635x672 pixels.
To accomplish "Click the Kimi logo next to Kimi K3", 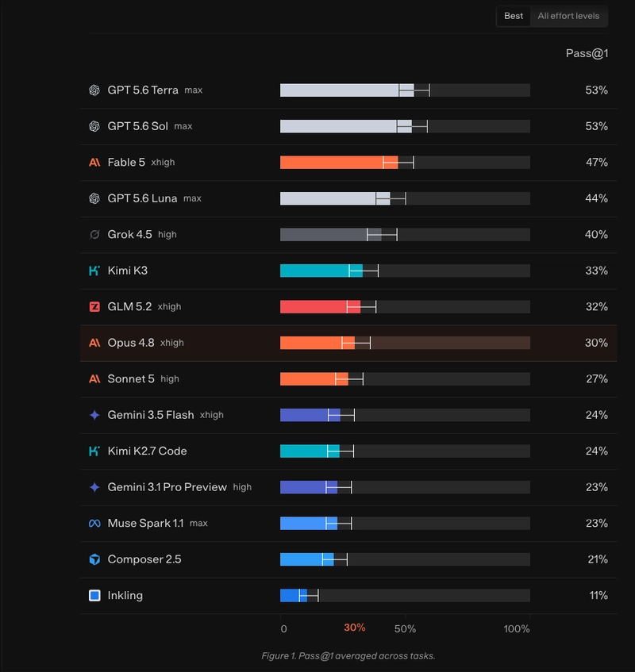I will pos(94,271).
